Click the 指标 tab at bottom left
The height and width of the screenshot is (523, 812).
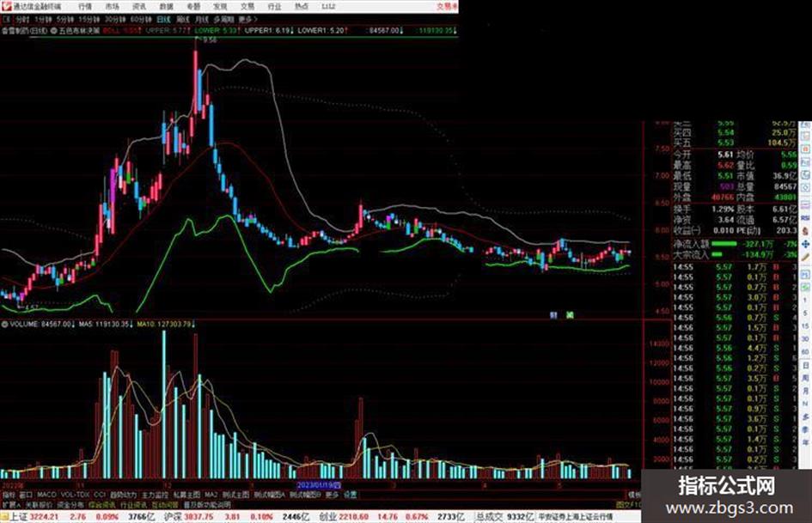click(x=9, y=495)
